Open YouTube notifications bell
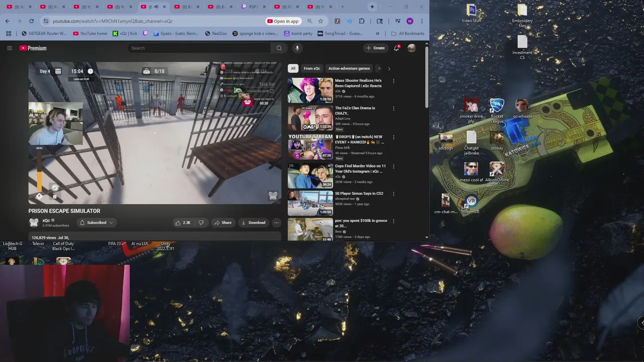 (396, 48)
